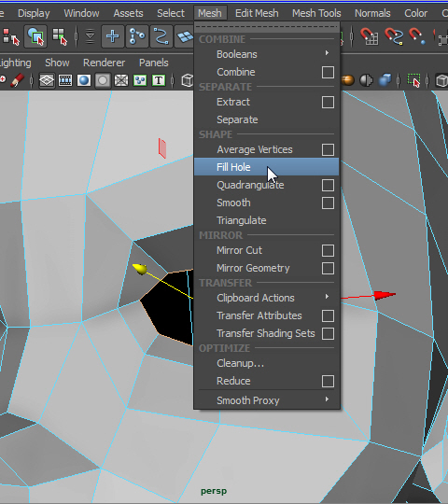
Task: Click the red arrow manipulator handle
Action: click(x=385, y=295)
